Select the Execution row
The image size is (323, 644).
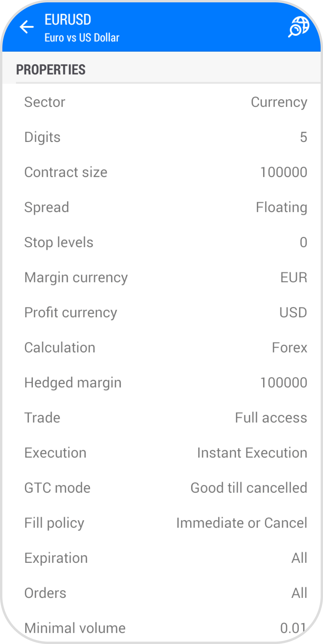tap(161, 453)
